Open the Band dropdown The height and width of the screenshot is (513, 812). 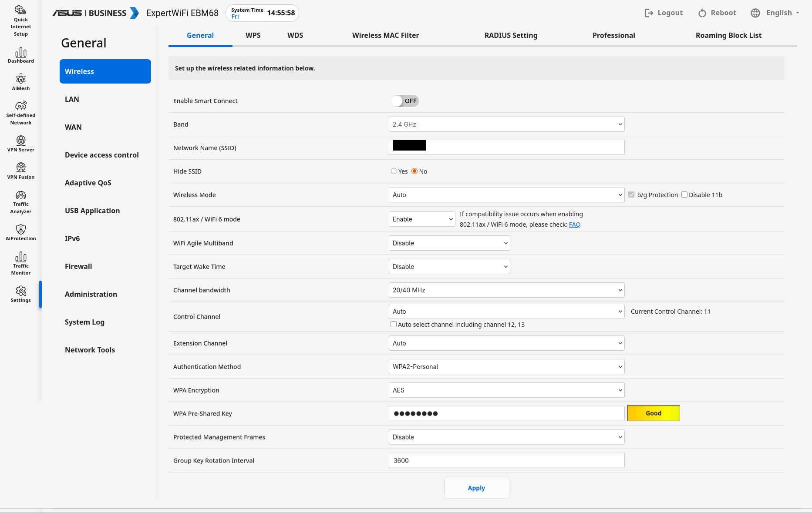(x=506, y=124)
